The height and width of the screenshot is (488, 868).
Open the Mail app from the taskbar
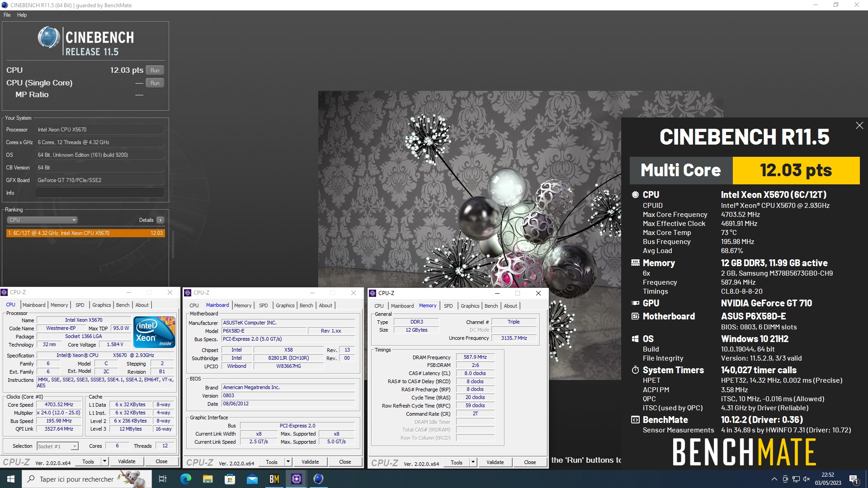coord(252,479)
